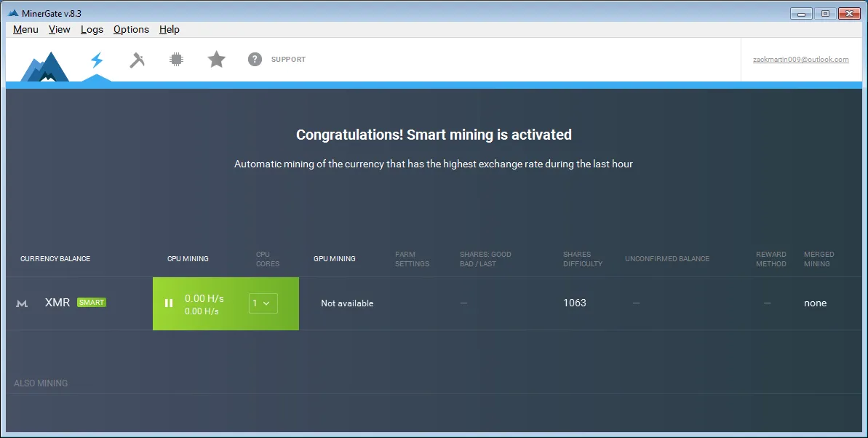Click the FARM SETTINGS column header
Viewport: 868px width, 438px height.
tap(413, 259)
